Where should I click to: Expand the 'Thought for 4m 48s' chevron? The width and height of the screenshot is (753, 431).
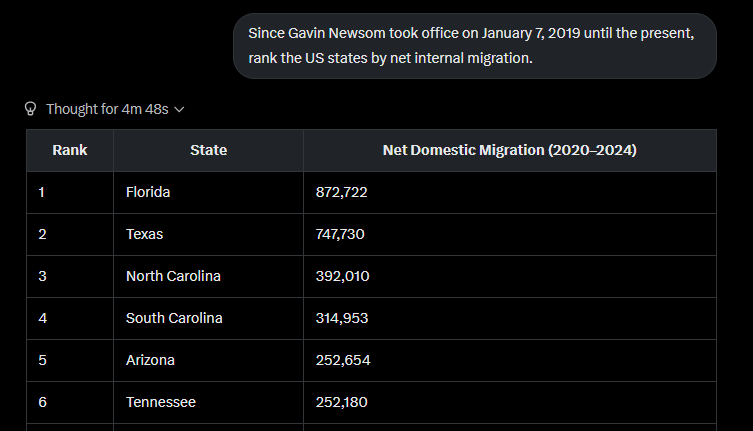[x=179, y=110]
